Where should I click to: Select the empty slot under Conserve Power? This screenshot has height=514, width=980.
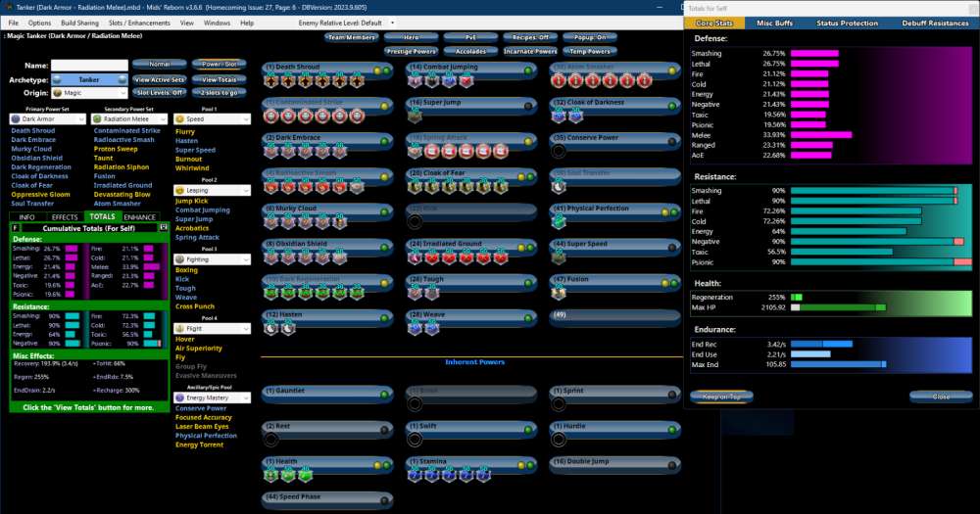click(559, 152)
